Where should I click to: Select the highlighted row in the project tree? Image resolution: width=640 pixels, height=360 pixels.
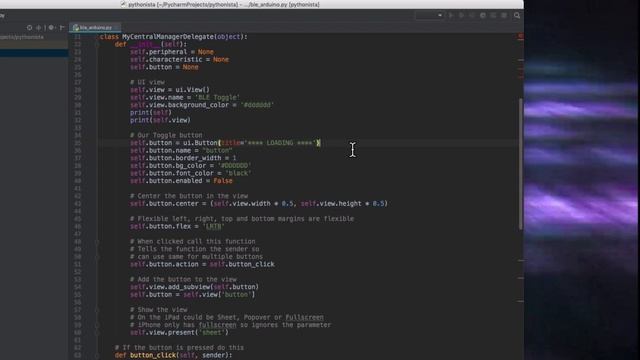pos(34,53)
